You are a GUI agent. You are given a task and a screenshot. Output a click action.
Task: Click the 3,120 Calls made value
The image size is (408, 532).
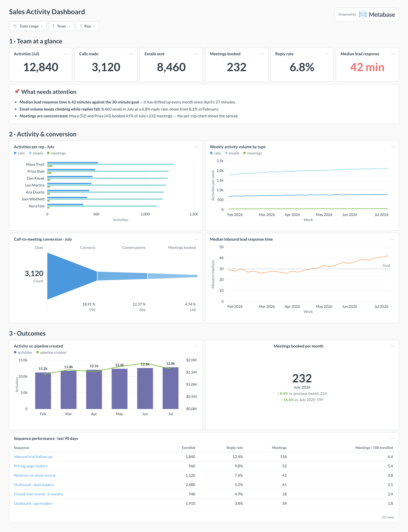pyautogui.click(x=106, y=67)
